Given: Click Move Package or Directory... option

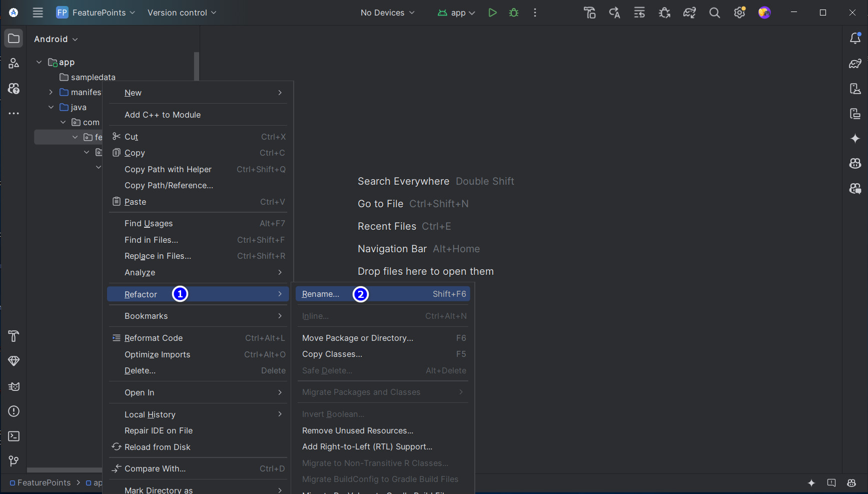Looking at the screenshot, I should (358, 338).
